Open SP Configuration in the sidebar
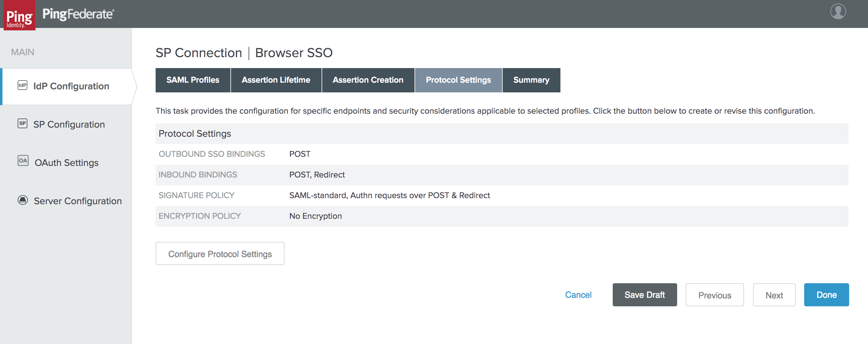868x344 pixels. pyautogui.click(x=69, y=124)
